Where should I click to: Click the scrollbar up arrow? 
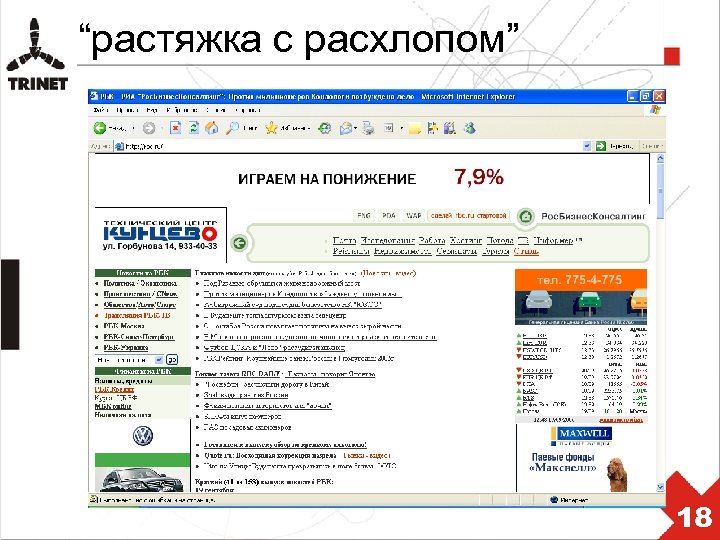[x=660, y=158]
